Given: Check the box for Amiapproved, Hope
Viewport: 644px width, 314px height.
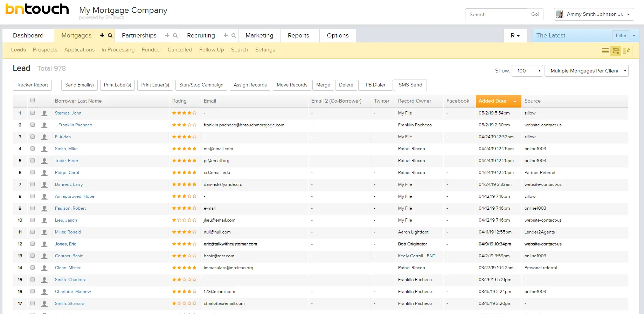Looking at the screenshot, I should [33, 196].
